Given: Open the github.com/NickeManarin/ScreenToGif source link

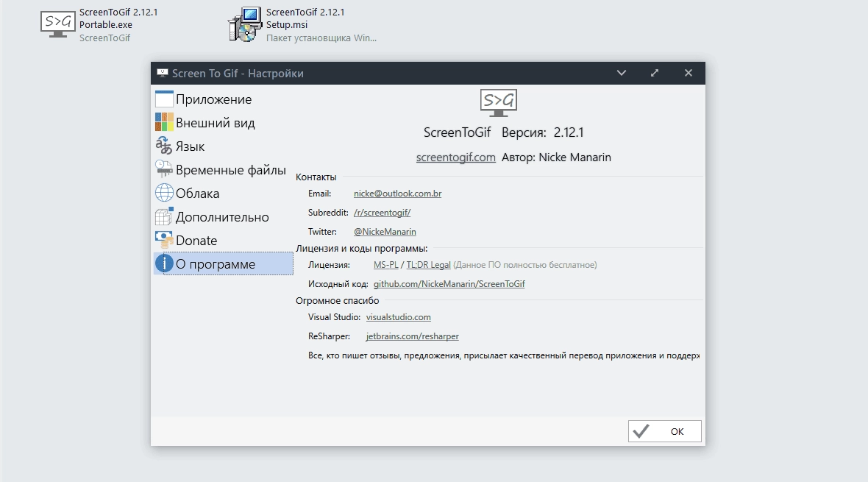Looking at the screenshot, I should pyautogui.click(x=449, y=284).
